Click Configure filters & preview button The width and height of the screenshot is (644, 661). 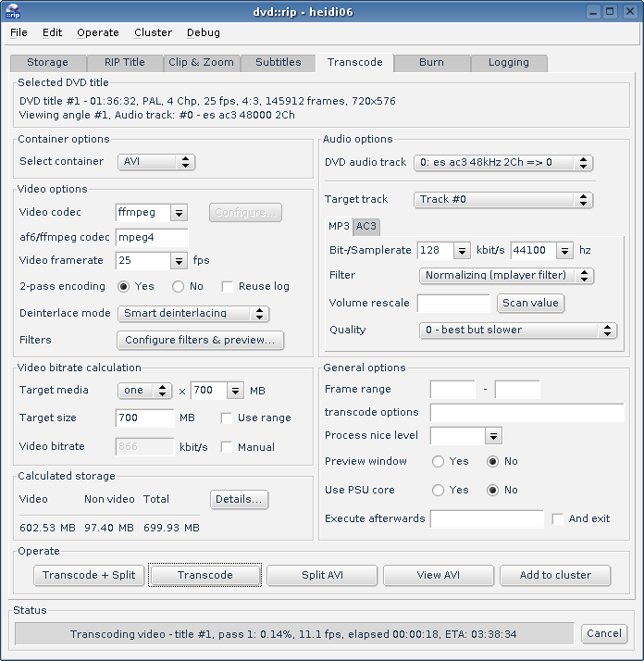pos(200,341)
